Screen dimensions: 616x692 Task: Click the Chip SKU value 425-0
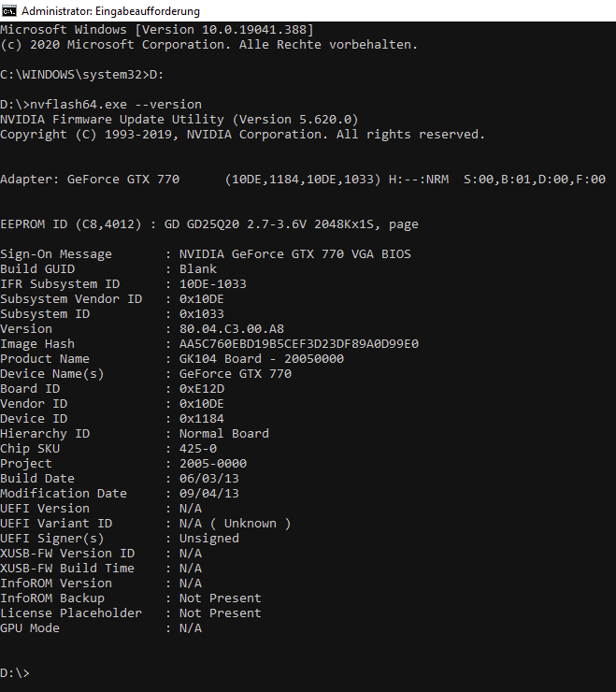click(197, 448)
